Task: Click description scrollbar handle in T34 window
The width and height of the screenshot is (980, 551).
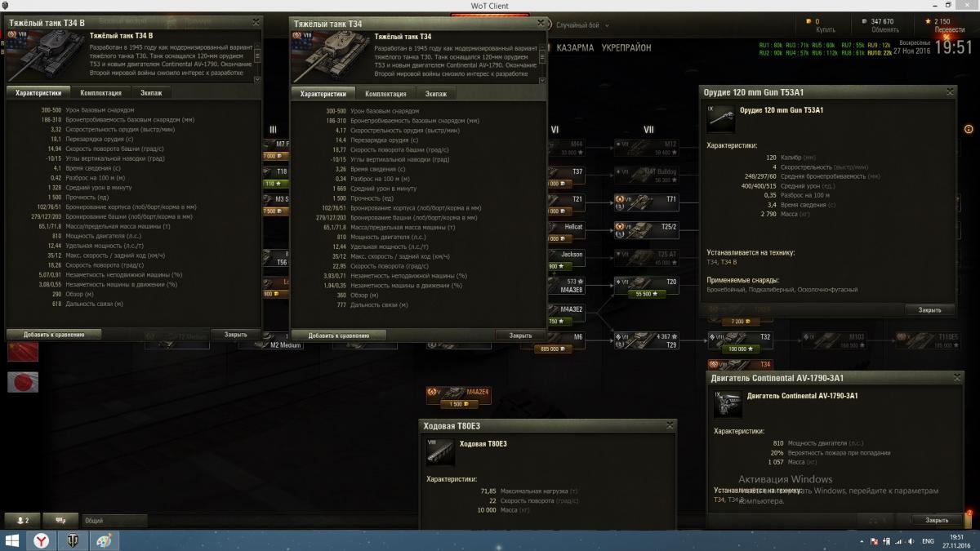Action: (543, 55)
